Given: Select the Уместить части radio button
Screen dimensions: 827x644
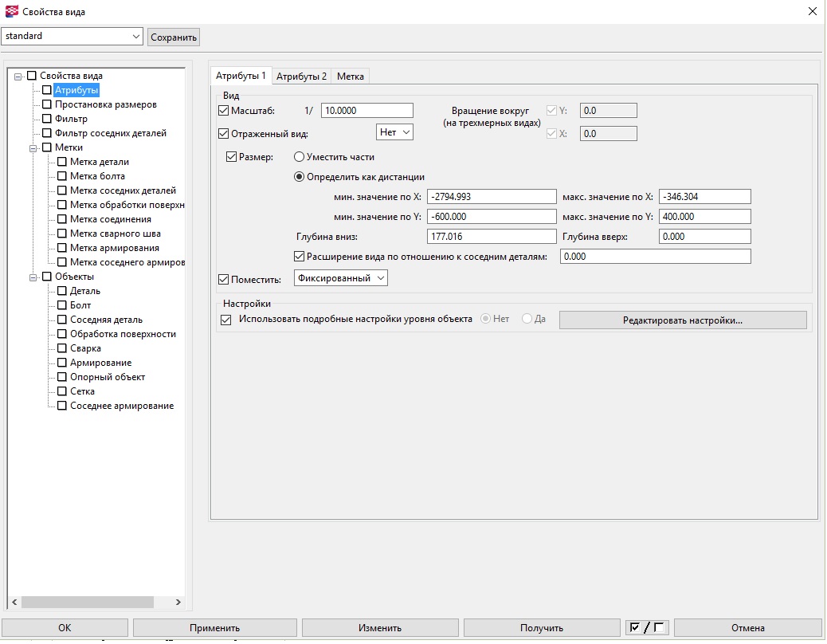Looking at the screenshot, I should point(300,157).
